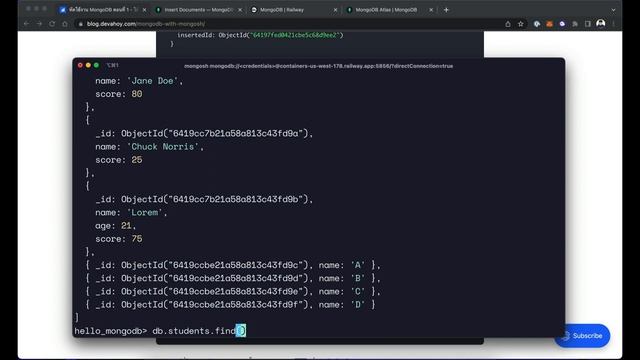Screen dimensions: 640x360
Task: Open the purple round extension icon
Action: tap(562, 24)
